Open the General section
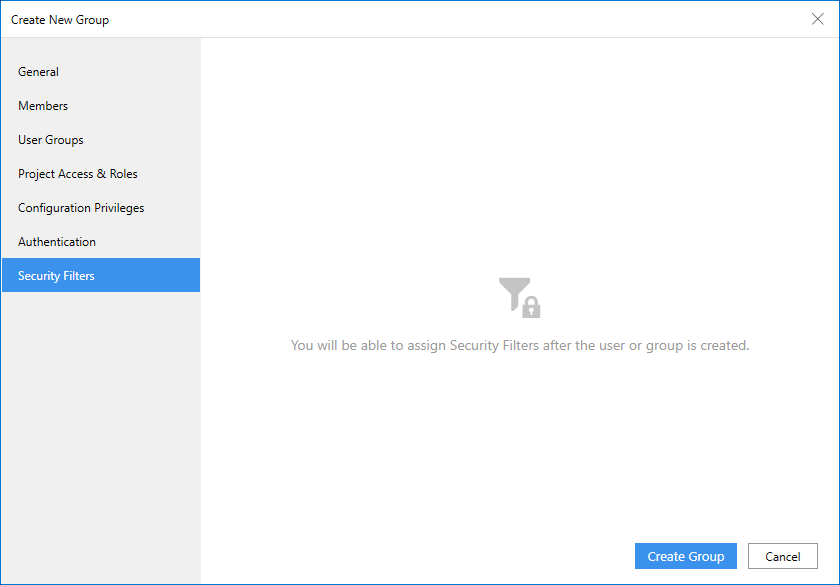This screenshot has width=840, height=585. (39, 72)
